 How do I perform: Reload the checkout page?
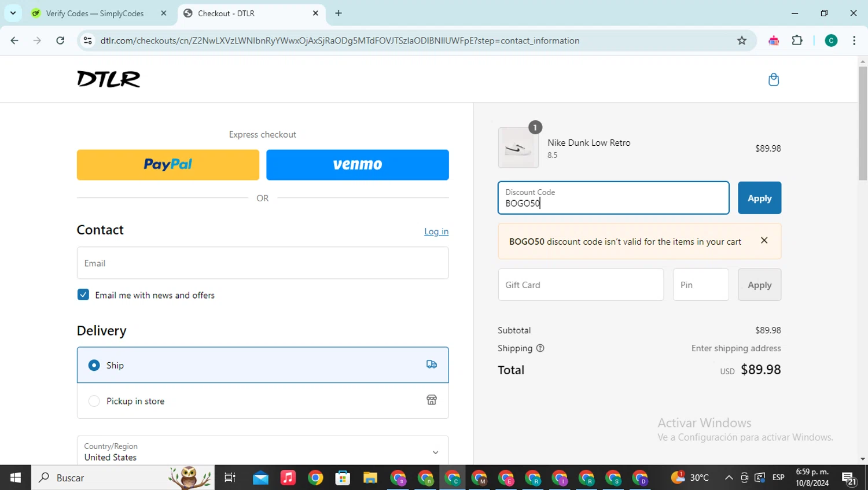(x=60, y=40)
